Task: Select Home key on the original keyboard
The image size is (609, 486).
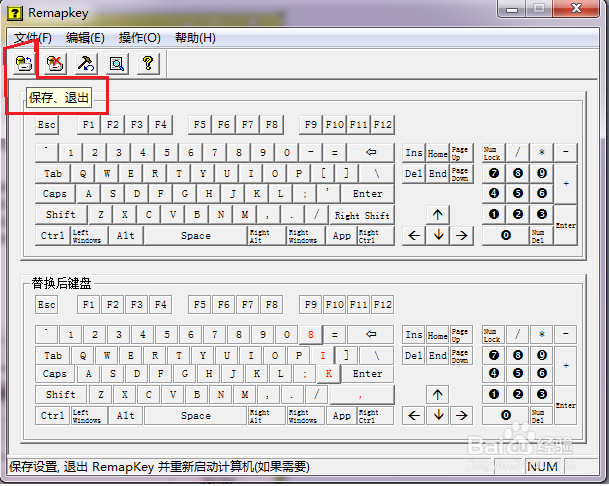Action: pos(438,152)
